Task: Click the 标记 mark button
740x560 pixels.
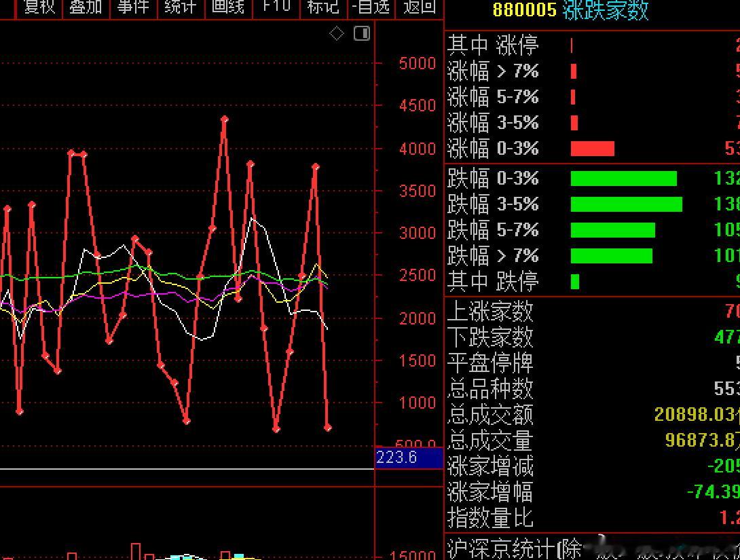Action: click(x=322, y=7)
